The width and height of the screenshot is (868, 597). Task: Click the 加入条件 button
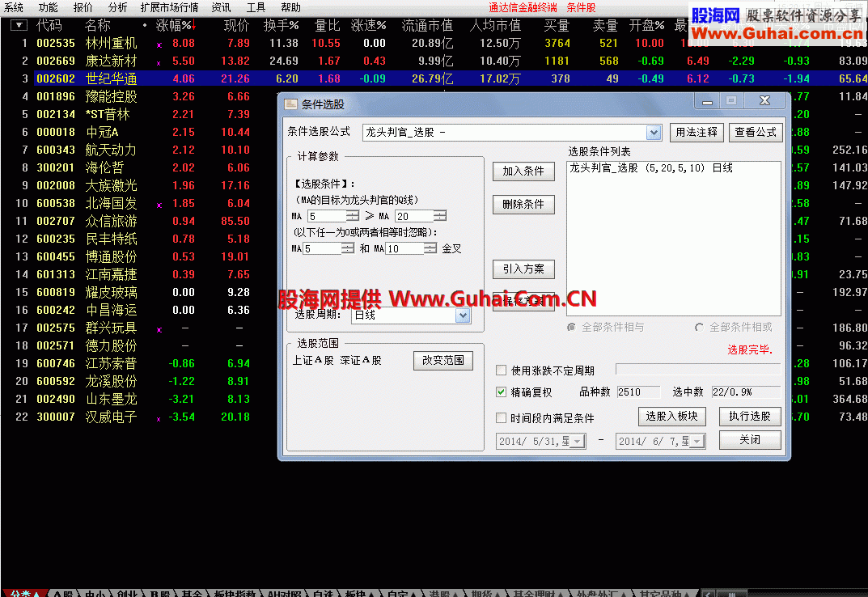point(523,171)
